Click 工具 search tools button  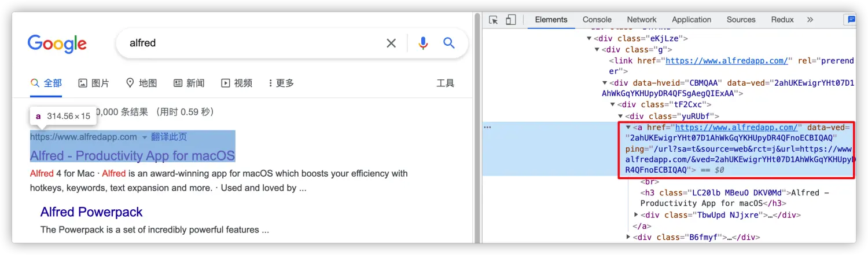point(445,83)
